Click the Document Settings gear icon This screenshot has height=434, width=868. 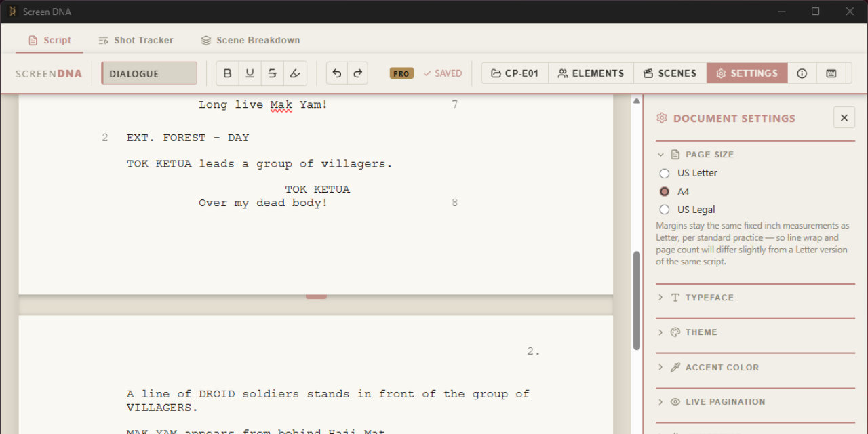click(662, 118)
